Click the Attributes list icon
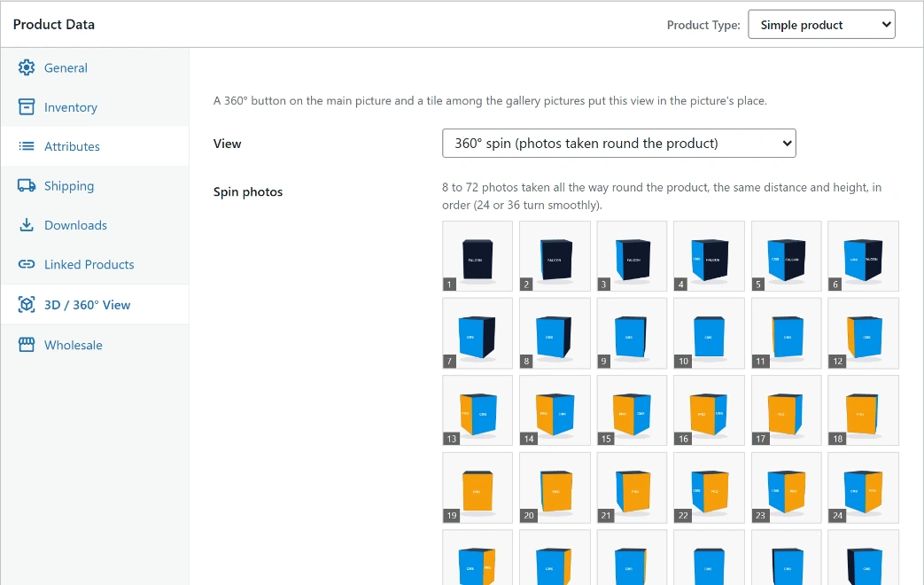 tap(26, 146)
